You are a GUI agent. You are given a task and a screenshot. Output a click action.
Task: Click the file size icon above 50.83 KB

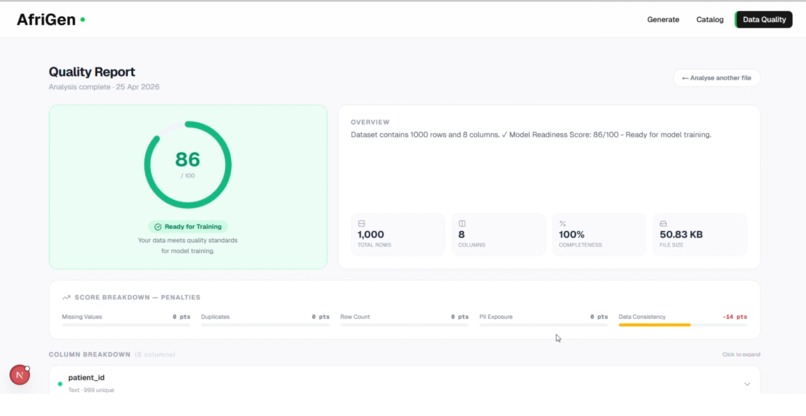(x=663, y=224)
